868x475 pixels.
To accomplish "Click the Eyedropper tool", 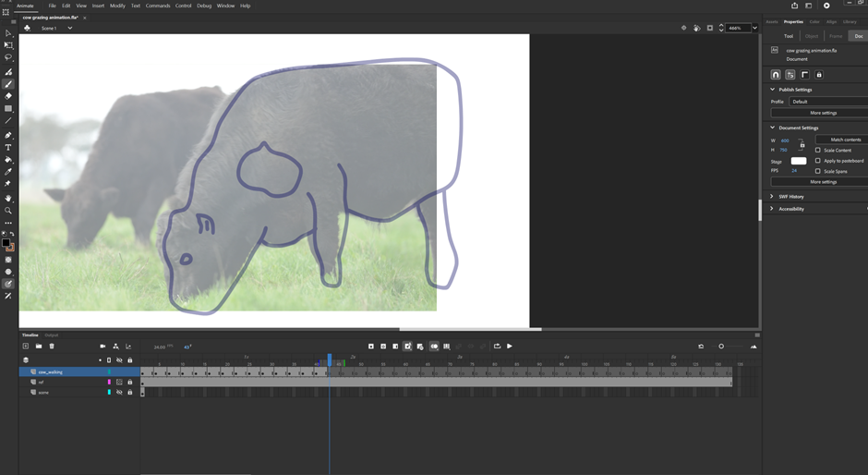I will [8, 172].
